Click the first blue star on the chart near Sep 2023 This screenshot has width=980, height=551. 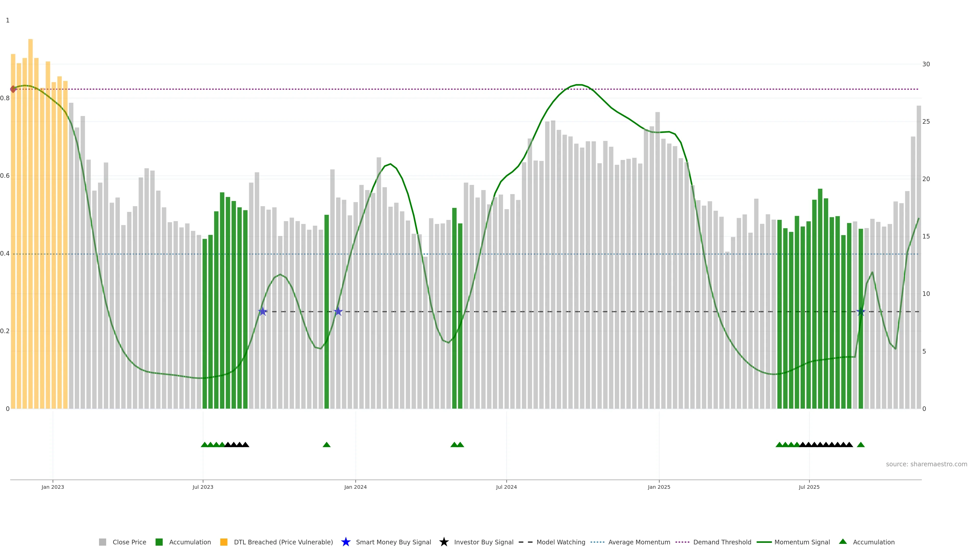[x=263, y=311]
